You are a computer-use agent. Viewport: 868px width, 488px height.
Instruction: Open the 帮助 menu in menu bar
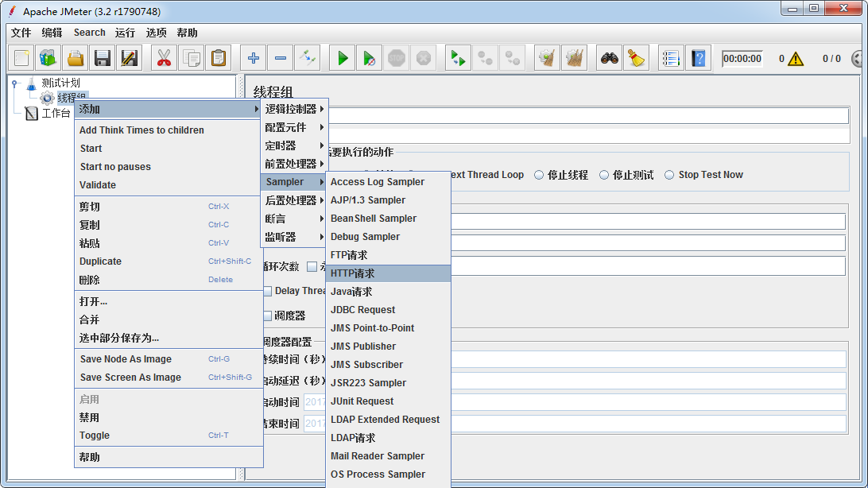[187, 33]
